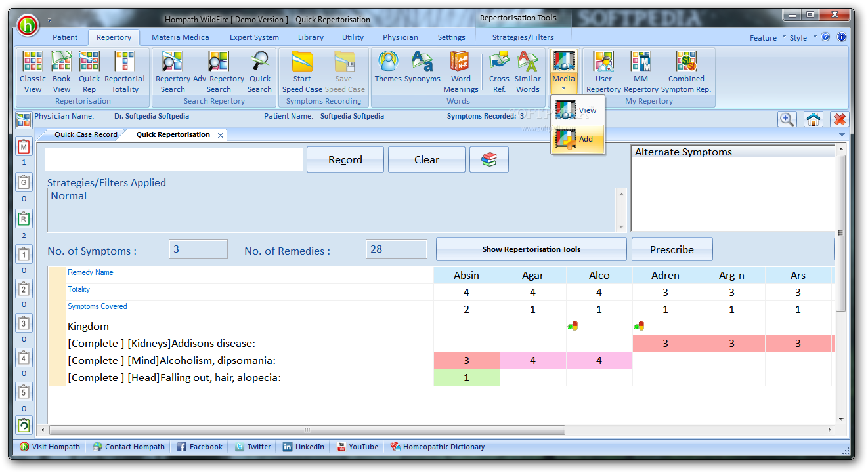Click the symptom entry text field
Screen dimensions: 868x473
tap(174, 159)
